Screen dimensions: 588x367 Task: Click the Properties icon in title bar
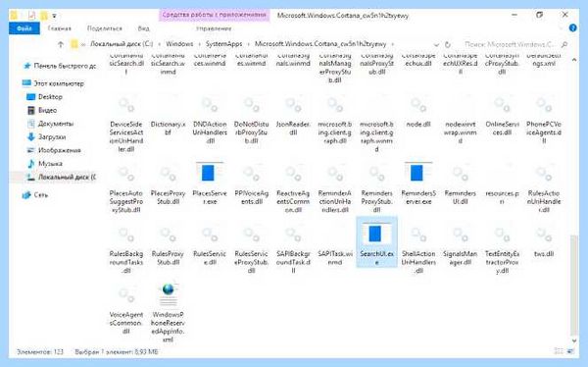[32, 16]
